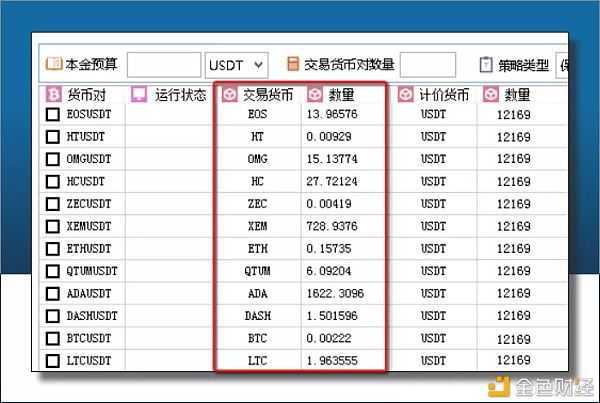Select the OMG trading currency cell
The image size is (600, 403).
pyautogui.click(x=258, y=159)
